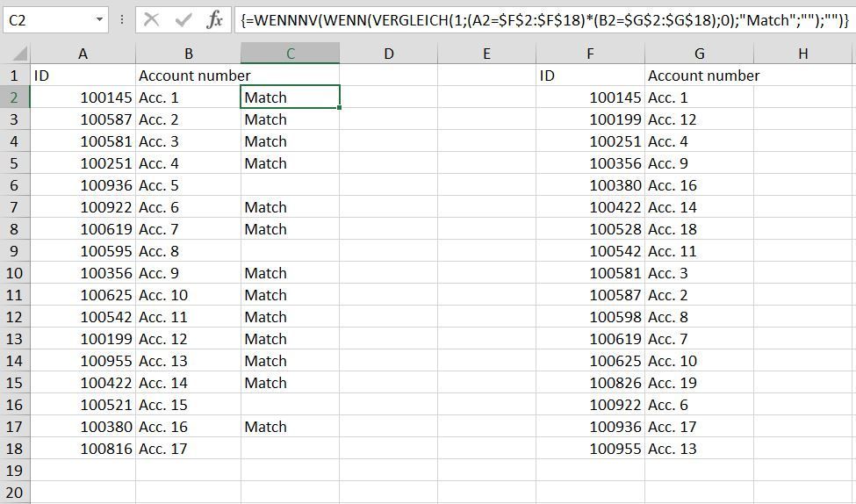Select column F header
Screen dimensions: 856x504
(590, 54)
